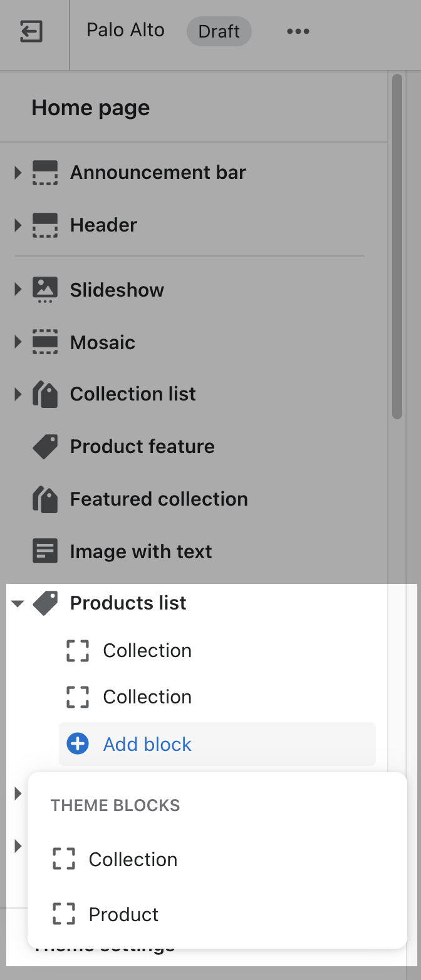Click the exit editor back icon
This screenshot has width=421, height=980.
point(31,31)
